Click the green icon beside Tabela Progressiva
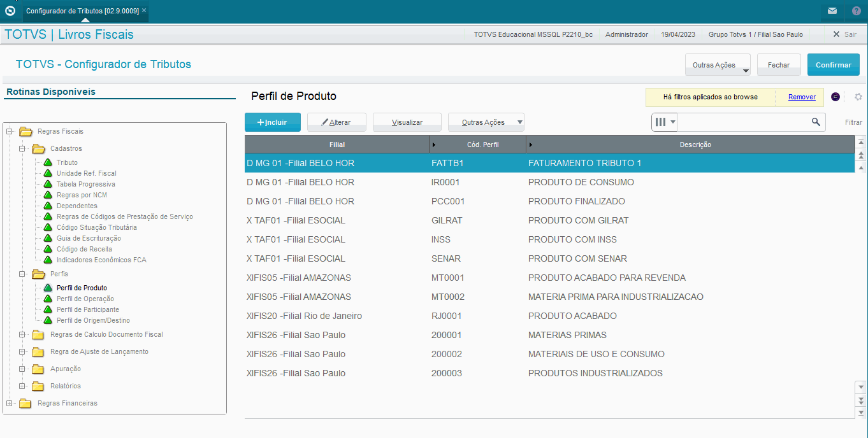868x438 pixels. click(48, 184)
